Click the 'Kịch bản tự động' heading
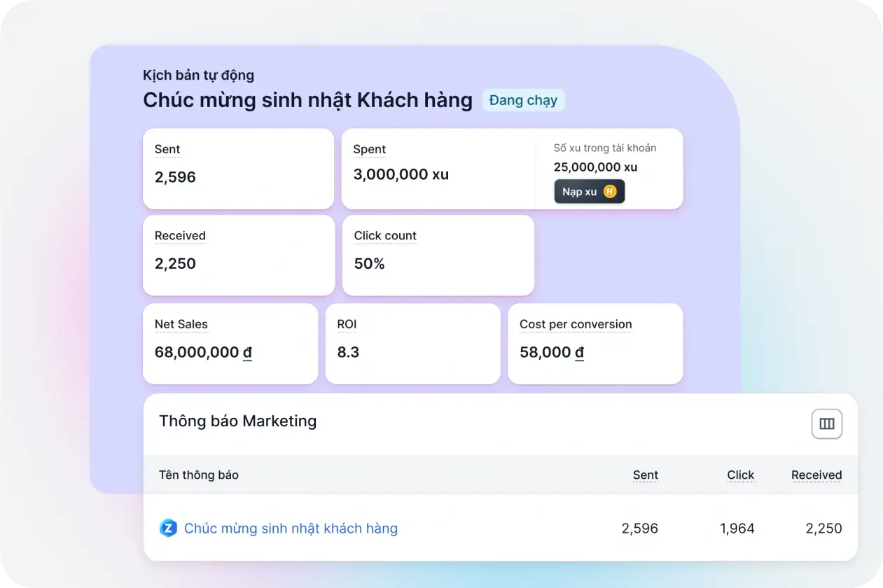 click(x=198, y=75)
